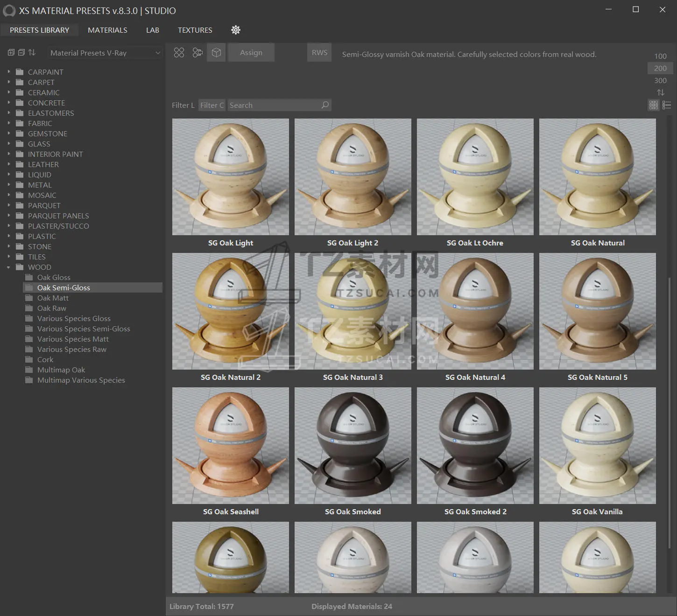Click the cube icon left of Assign
This screenshot has height=616, width=677.
[x=216, y=53]
